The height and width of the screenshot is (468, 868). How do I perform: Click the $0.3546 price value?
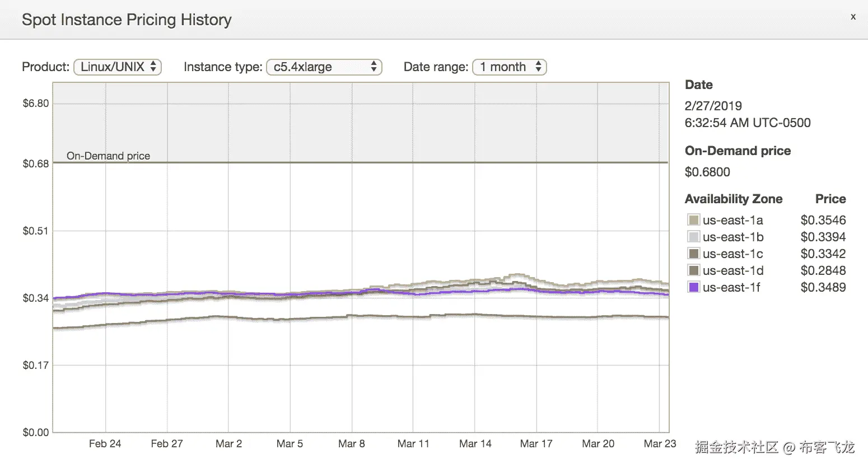(823, 220)
